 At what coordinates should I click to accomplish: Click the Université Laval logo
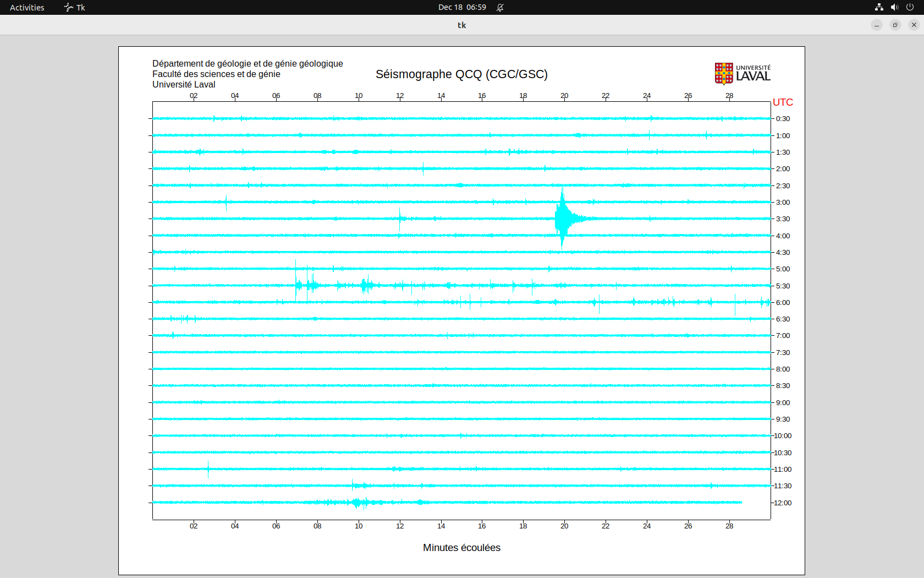pyautogui.click(x=743, y=73)
